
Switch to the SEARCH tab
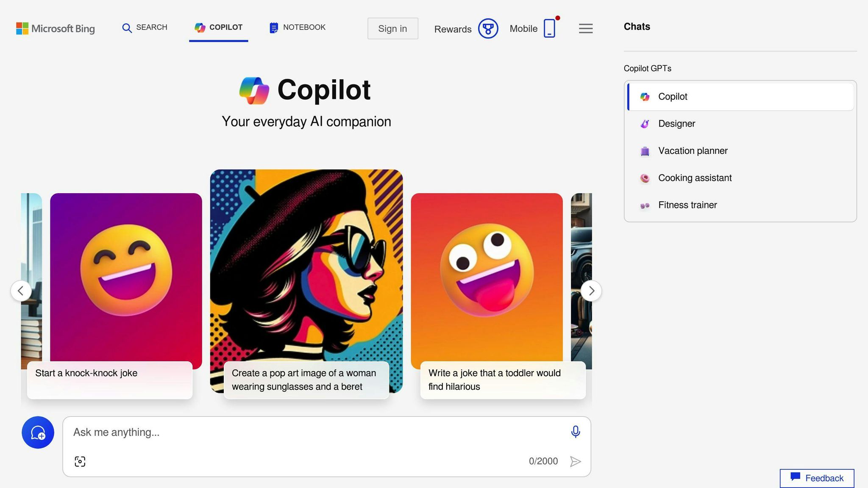(x=145, y=28)
